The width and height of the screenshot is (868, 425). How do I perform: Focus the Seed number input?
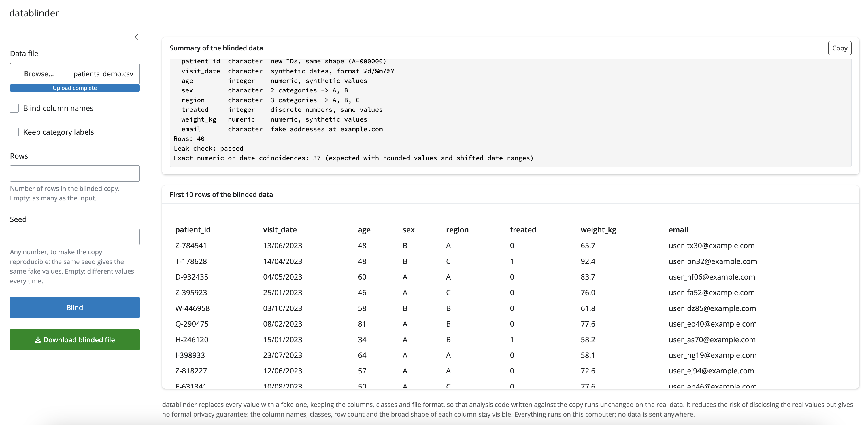pyautogui.click(x=75, y=237)
